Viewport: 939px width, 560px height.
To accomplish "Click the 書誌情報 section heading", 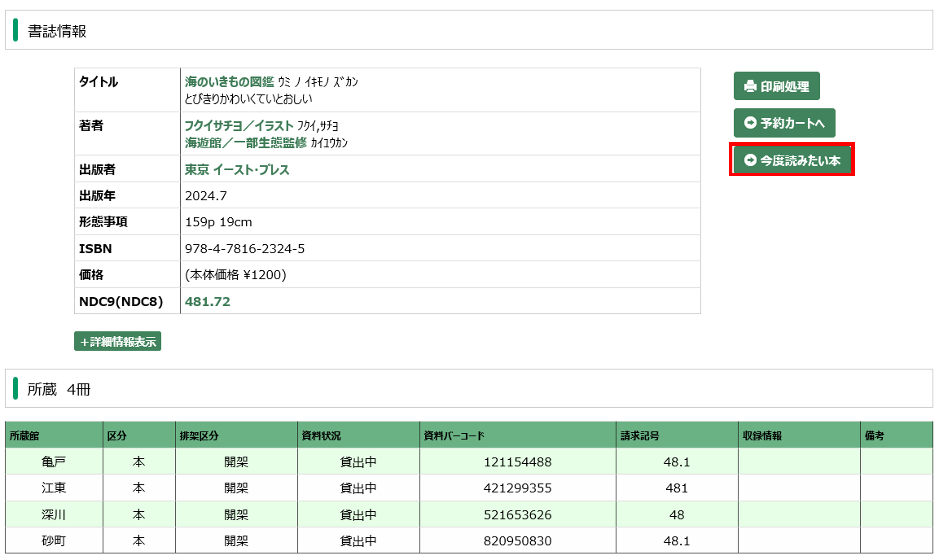I will click(57, 31).
